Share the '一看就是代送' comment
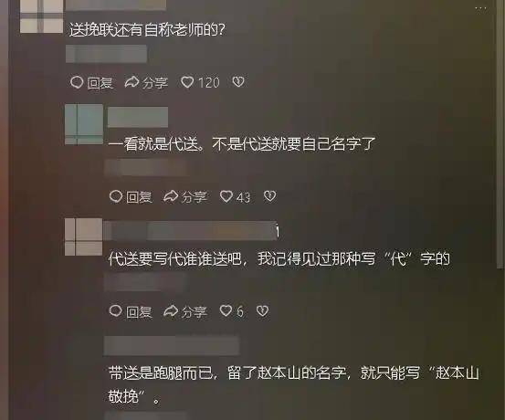 [x=185, y=197]
